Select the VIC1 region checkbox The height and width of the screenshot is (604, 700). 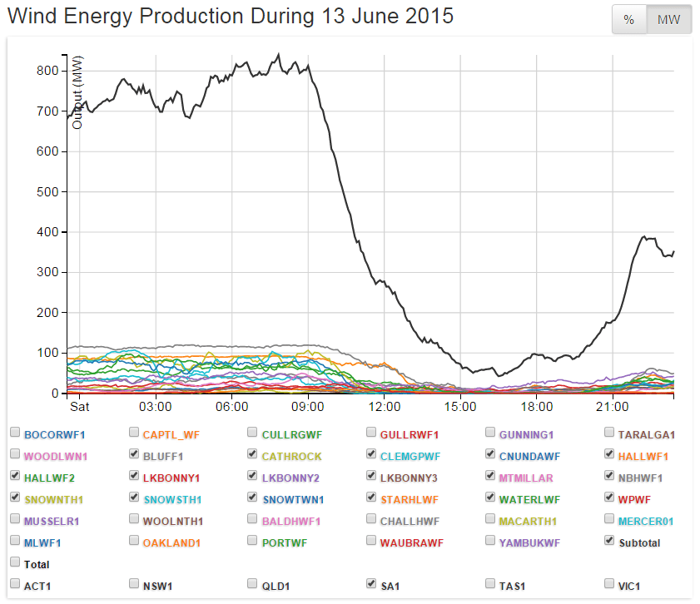click(x=610, y=584)
